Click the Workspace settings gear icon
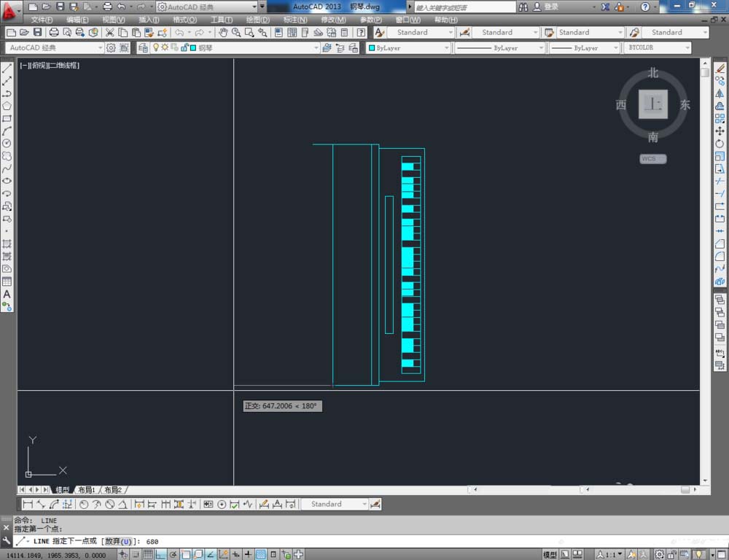Viewport: 729px width, 560px height. [111, 47]
